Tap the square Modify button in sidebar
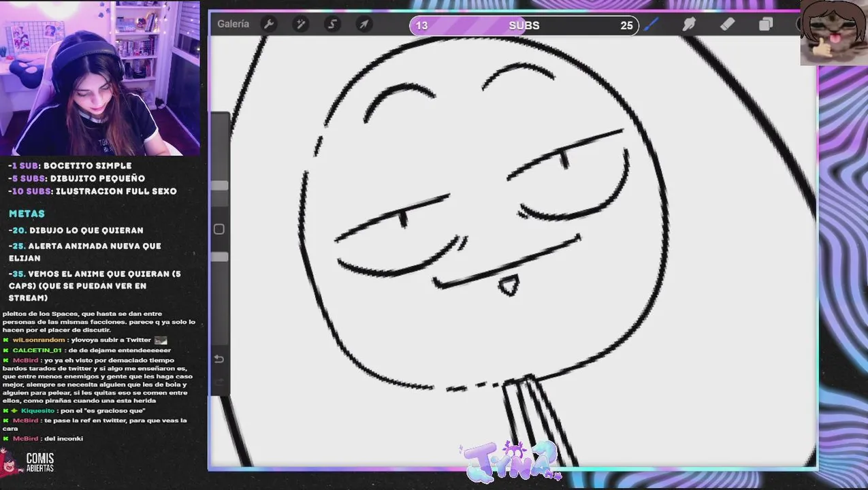Image resolution: width=868 pixels, height=490 pixels. tap(219, 229)
